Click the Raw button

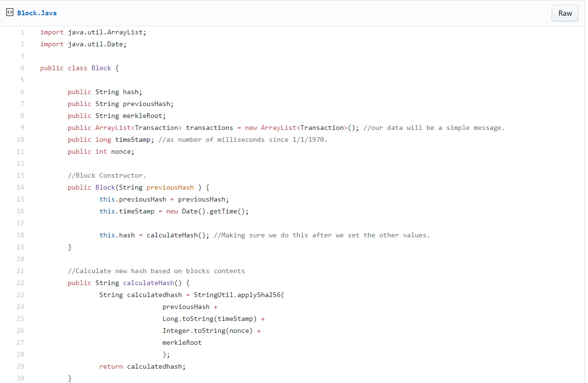pos(565,13)
